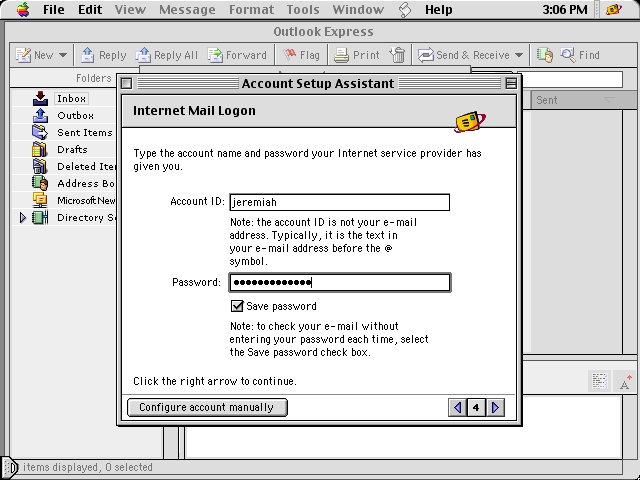
Task: Click the Send & Receive icon
Action: 426,55
